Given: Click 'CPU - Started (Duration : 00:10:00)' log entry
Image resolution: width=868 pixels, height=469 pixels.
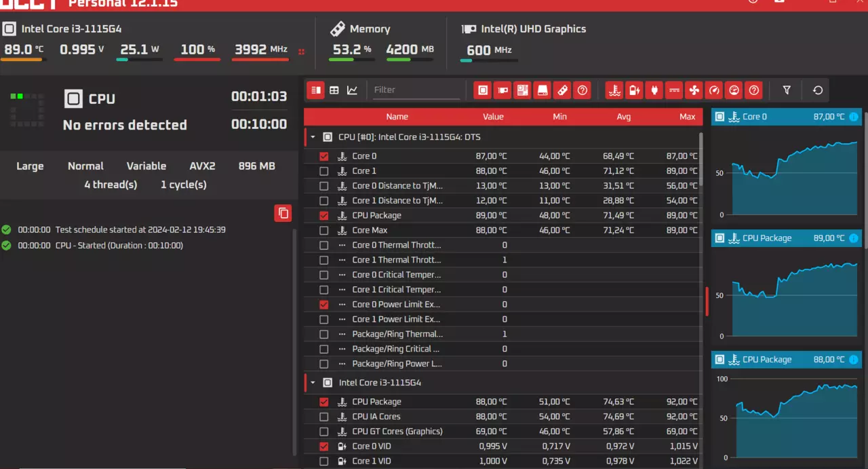Looking at the screenshot, I should pos(119,246).
